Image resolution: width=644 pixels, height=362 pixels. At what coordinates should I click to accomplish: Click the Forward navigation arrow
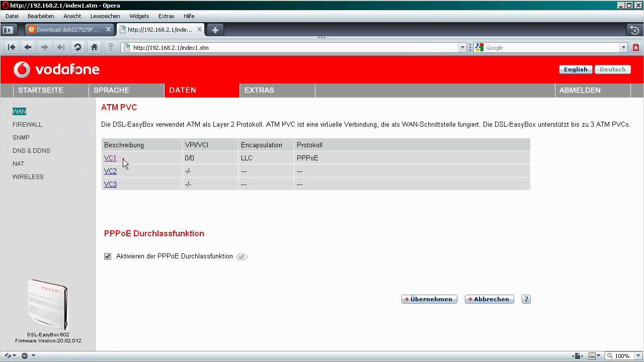click(44, 47)
